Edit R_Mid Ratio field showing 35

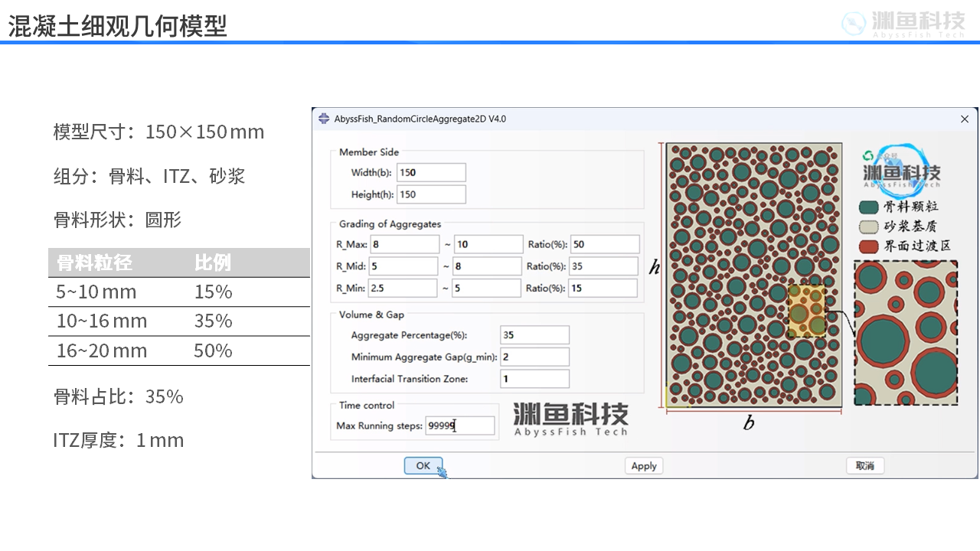tap(603, 266)
